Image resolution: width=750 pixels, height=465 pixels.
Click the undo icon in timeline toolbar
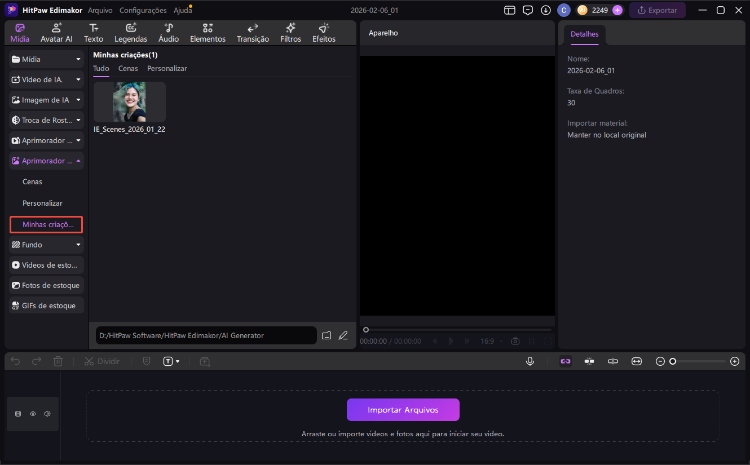(x=15, y=361)
